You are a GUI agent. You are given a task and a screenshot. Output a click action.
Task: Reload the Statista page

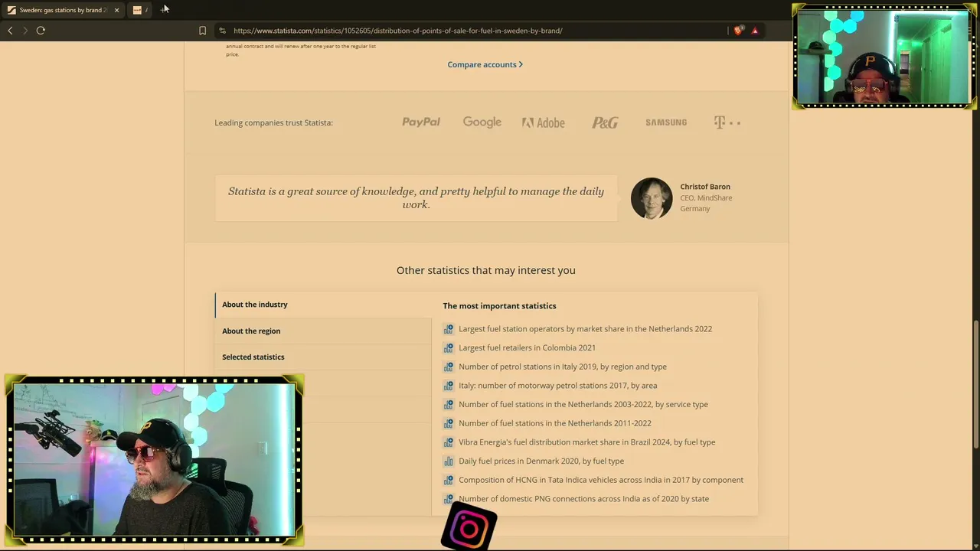tap(41, 31)
